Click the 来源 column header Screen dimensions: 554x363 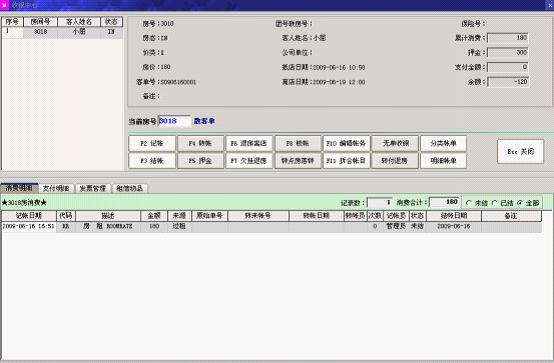coord(179,216)
